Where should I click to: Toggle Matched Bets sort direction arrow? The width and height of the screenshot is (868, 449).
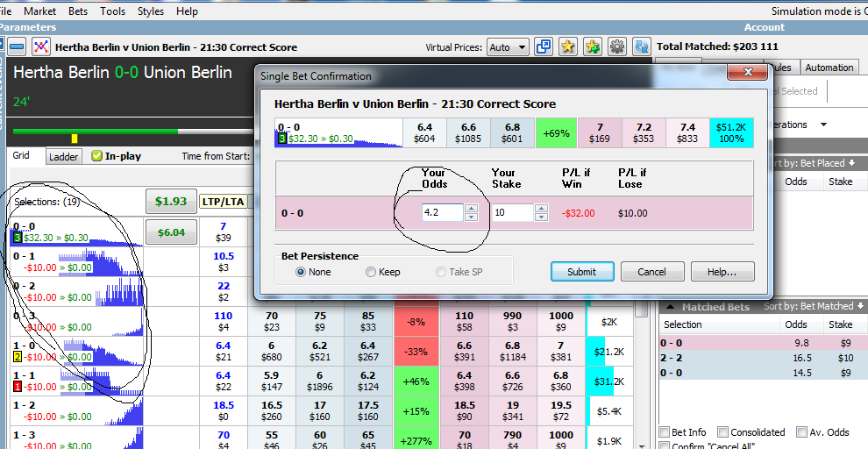coord(861,306)
